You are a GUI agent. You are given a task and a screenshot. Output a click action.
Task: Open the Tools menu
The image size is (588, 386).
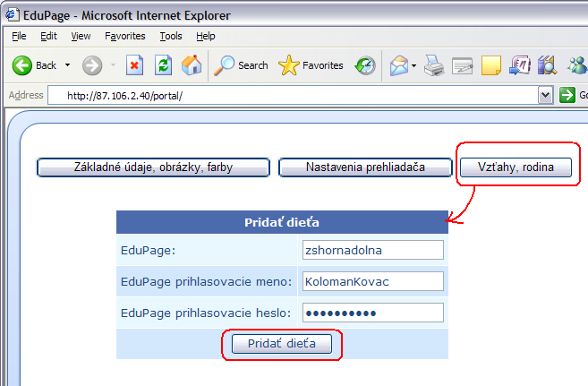(x=171, y=36)
